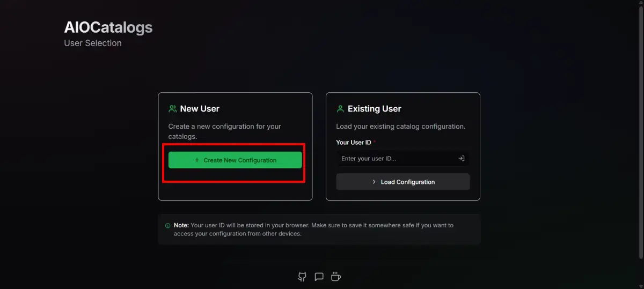Click the User Selection subtitle

click(93, 43)
